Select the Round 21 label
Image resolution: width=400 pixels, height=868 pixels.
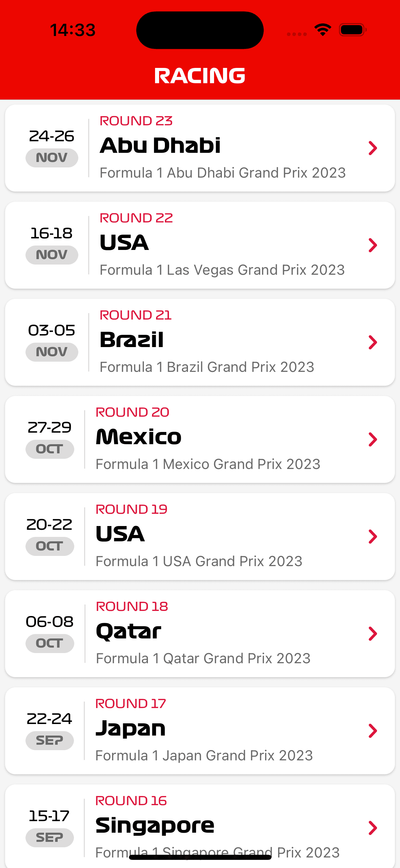136,315
